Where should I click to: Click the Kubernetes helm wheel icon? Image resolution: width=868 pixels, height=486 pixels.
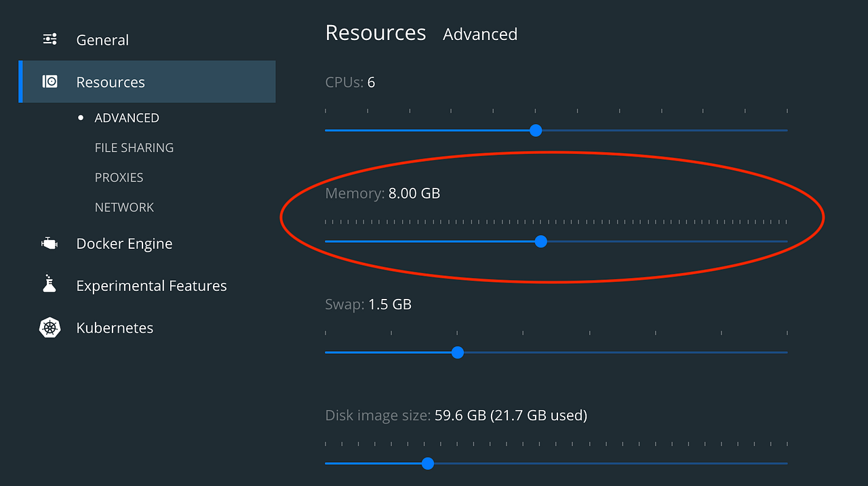point(50,327)
